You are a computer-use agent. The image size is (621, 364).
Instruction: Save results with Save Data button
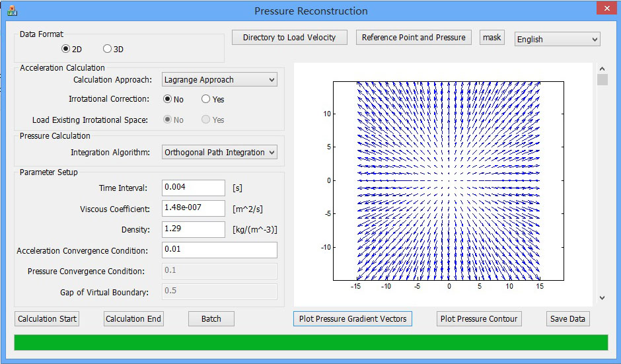click(x=567, y=318)
